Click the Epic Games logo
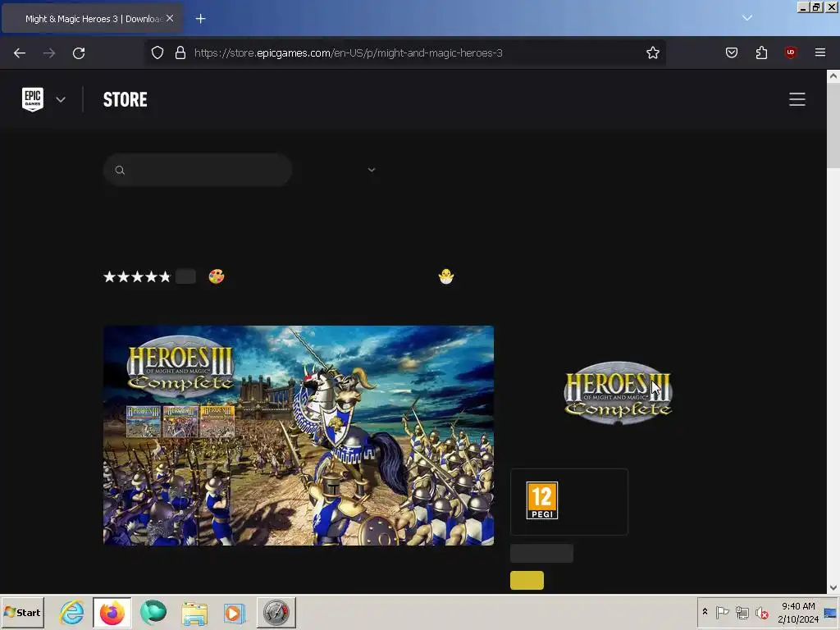 pos(33,99)
